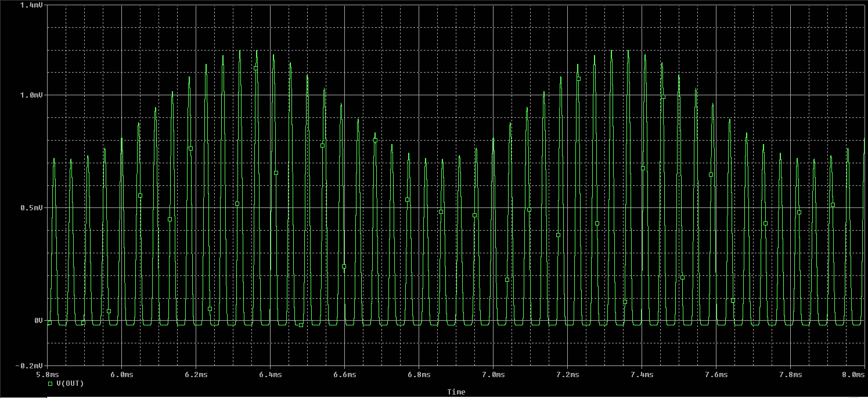This screenshot has height=398, width=868.
Task: Click the 6.8ms x-axis label
Action: point(419,375)
